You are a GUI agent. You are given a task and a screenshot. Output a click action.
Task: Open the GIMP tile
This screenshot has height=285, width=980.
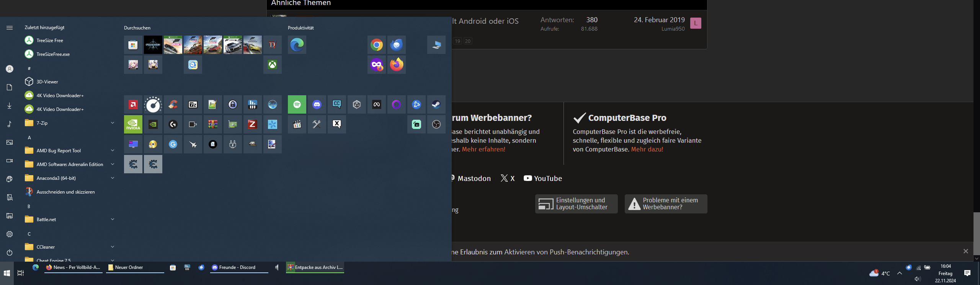pyautogui.click(x=252, y=144)
